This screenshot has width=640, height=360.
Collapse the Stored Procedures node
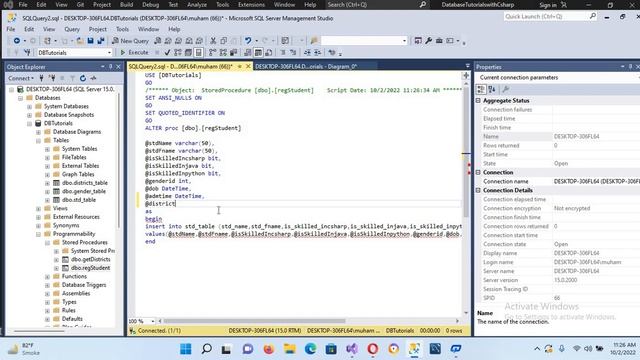click(x=47, y=242)
